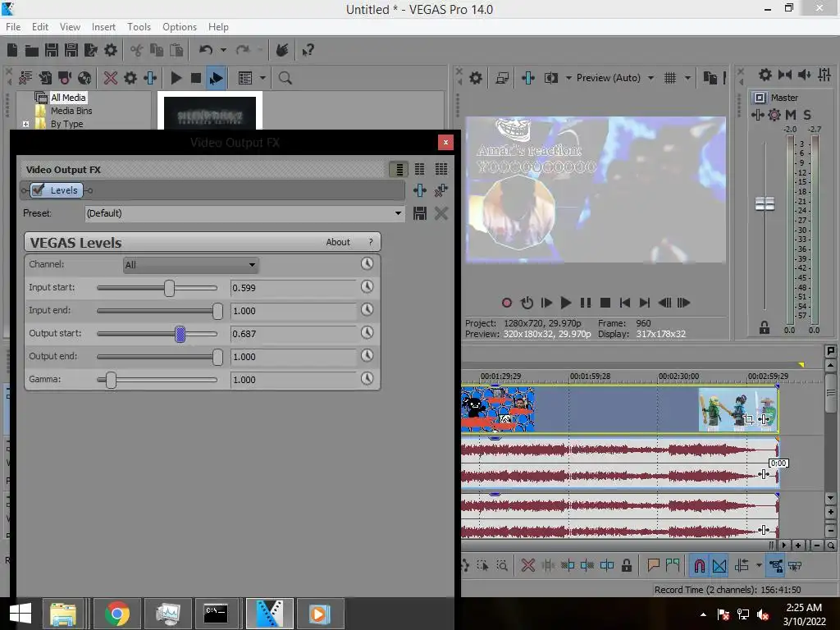Click the ? help button in VEGAS Levels
The image size is (840, 630).
[x=370, y=242]
